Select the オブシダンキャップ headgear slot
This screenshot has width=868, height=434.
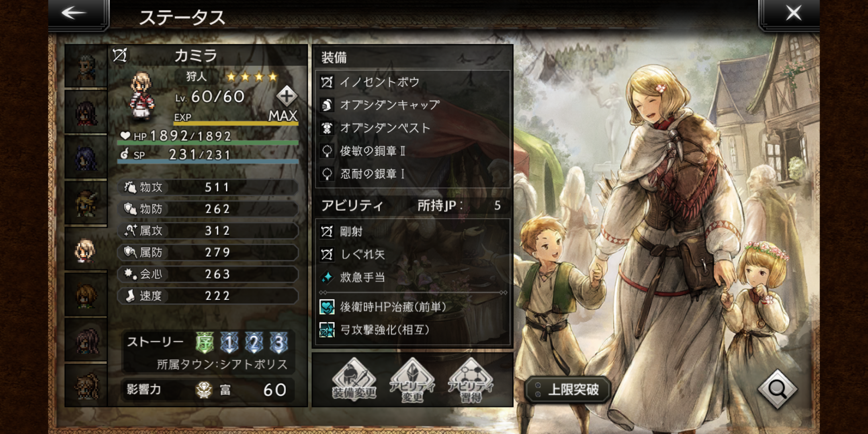click(413, 105)
